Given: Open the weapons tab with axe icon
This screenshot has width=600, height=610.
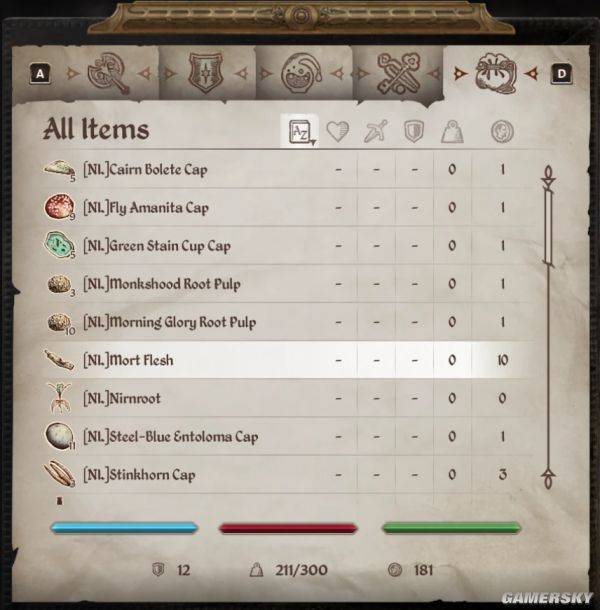Looking at the screenshot, I should 108,74.
